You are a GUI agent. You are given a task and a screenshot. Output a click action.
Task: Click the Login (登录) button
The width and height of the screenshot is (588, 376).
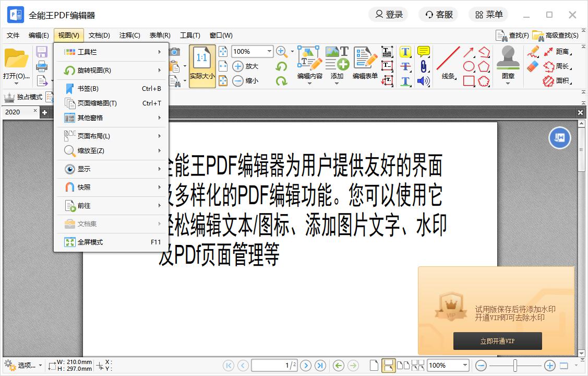click(389, 15)
